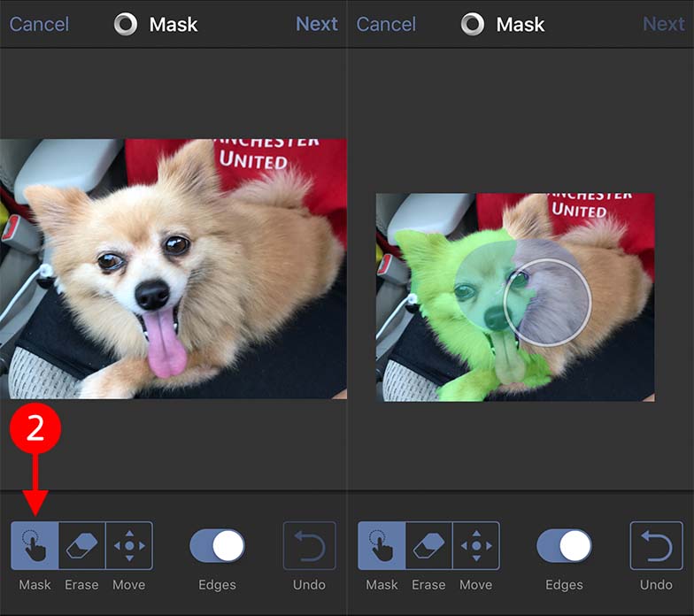This screenshot has width=694, height=616.
Task: Click the circular brush cursor on right photo
Action: click(546, 303)
